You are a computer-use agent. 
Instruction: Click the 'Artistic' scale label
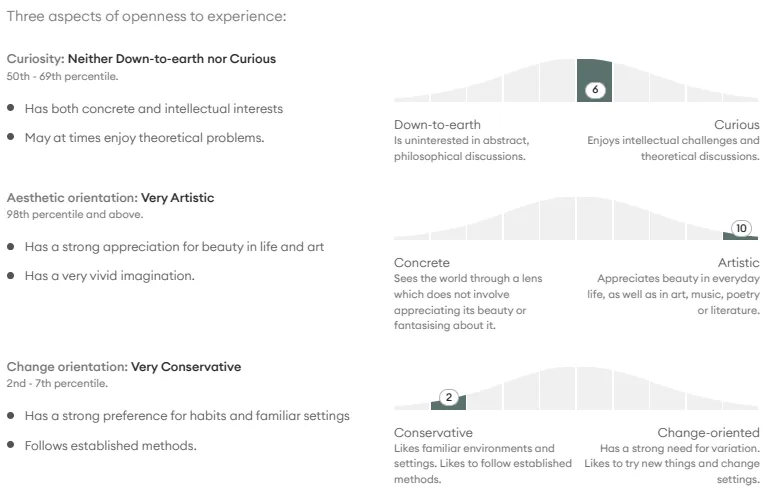(x=739, y=263)
